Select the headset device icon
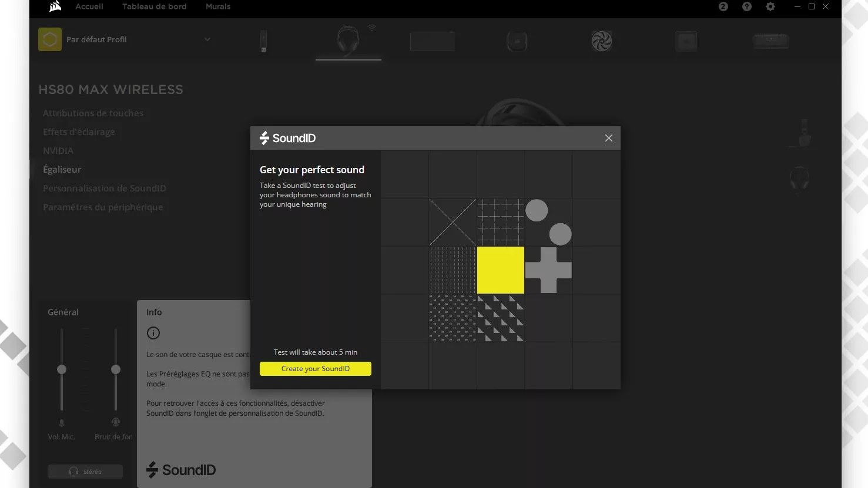The height and width of the screenshot is (488, 868). (x=348, y=41)
